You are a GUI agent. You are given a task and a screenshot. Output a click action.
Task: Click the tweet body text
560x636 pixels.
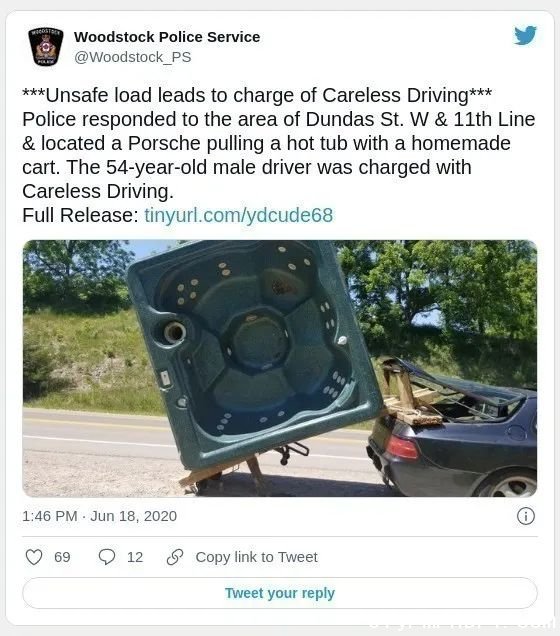click(279, 155)
